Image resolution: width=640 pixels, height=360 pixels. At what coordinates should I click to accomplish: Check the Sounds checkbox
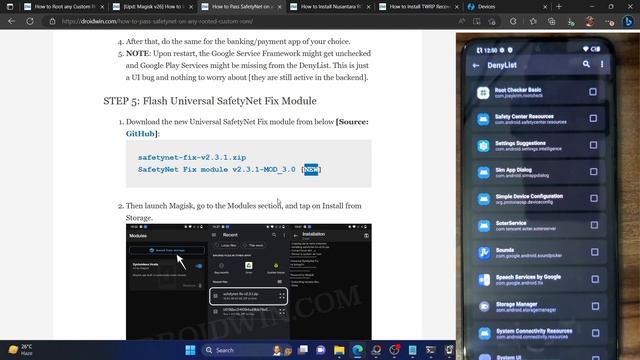tap(595, 252)
